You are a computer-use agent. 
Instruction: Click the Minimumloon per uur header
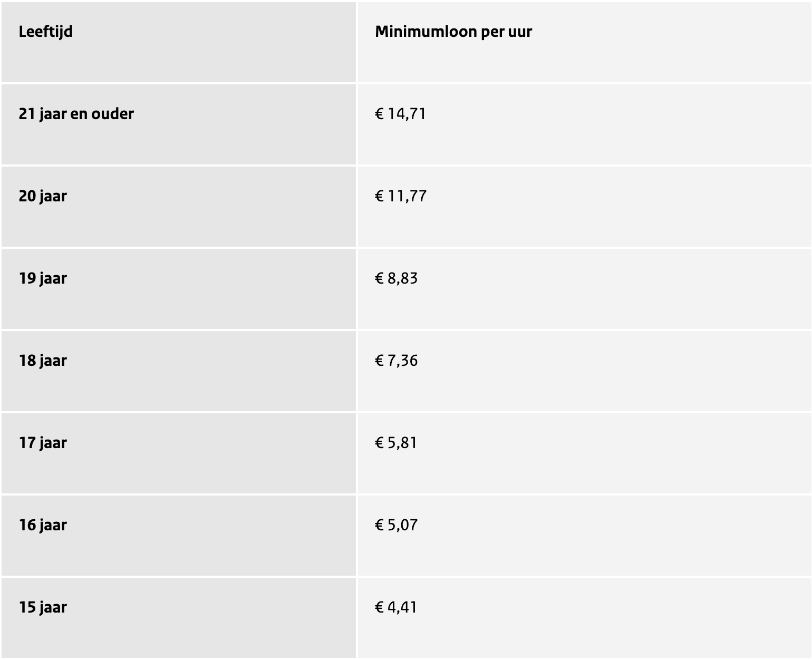[x=453, y=32]
